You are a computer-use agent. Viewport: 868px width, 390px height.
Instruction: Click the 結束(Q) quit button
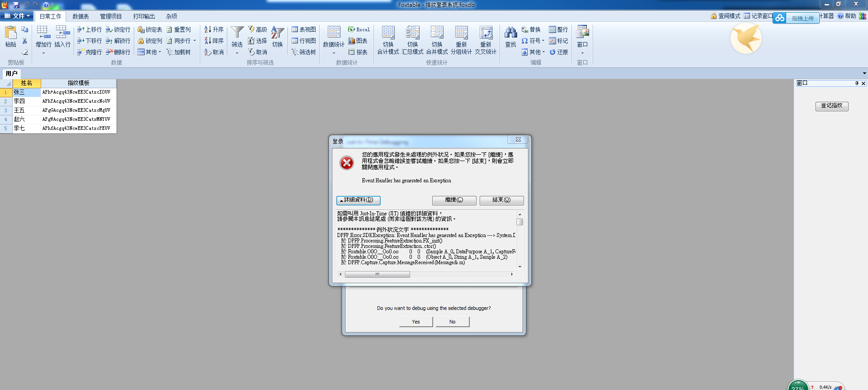(x=501, y=200)
